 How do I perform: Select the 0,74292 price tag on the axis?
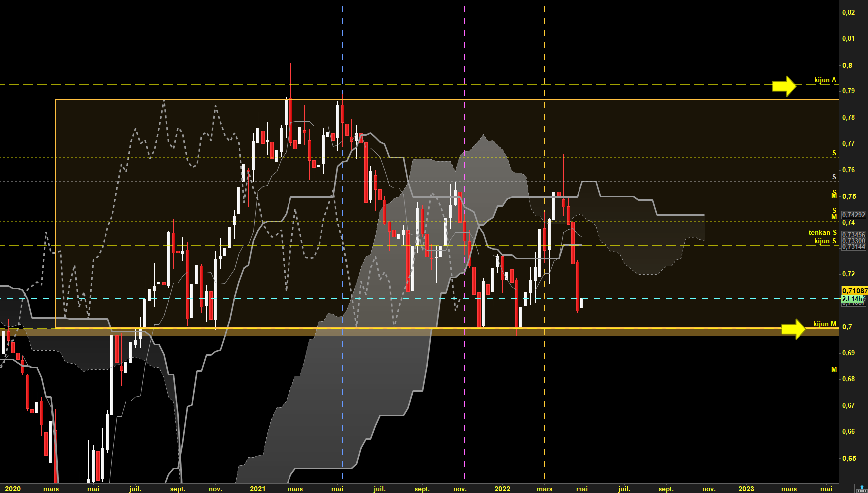(x=854, y=215)
